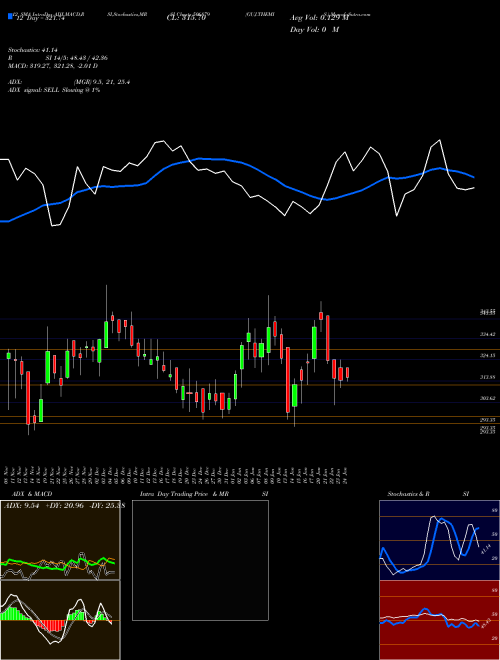500x660 pixels.
Task: Open the blue-background Stochastics chart panel
Action: pos(439,540)
